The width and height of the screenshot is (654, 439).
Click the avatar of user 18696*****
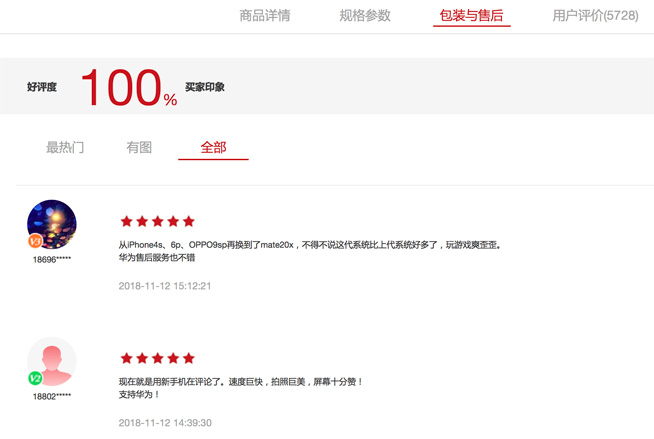tap(52, 223)
